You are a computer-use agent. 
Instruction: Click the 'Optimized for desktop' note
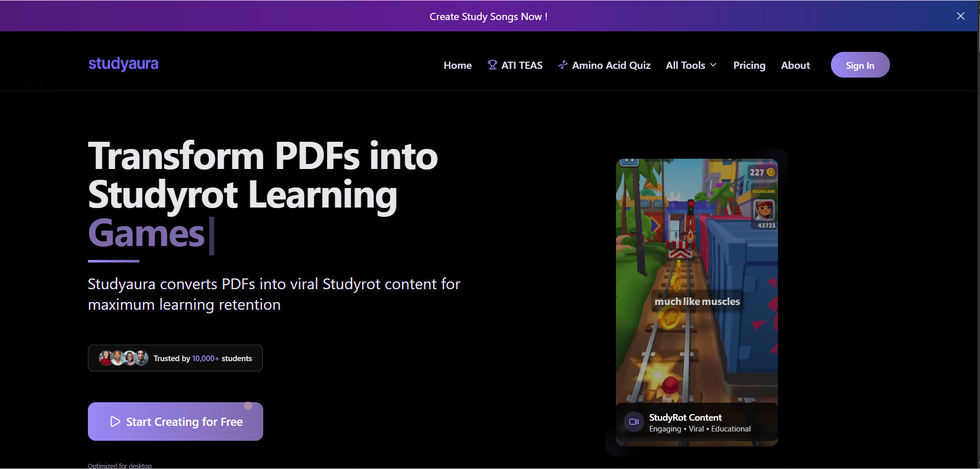click(x=120, y=465)
